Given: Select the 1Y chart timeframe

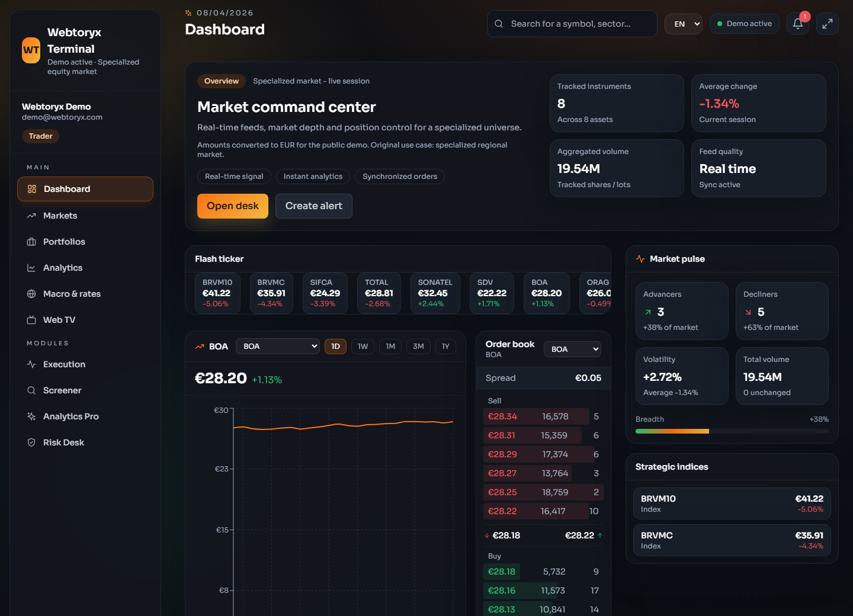Looking at the screenshot, I should pyautogui.click(x=445, y=346).
